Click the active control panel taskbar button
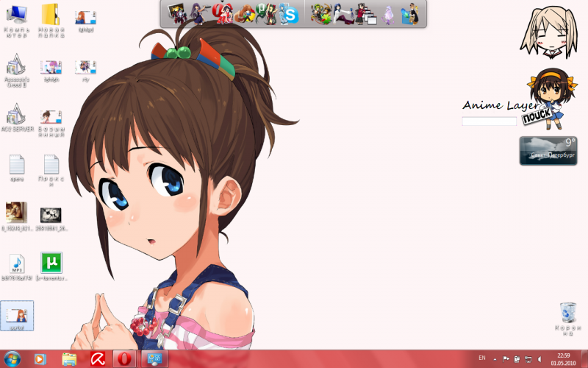Viewport: 588px width, 368px height. point(154,359)
